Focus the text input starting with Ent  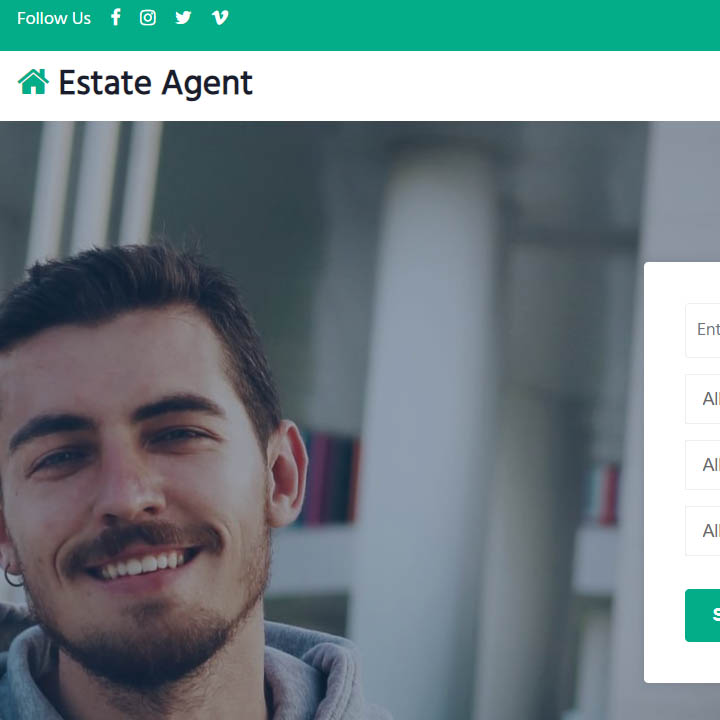pos(703,330)
